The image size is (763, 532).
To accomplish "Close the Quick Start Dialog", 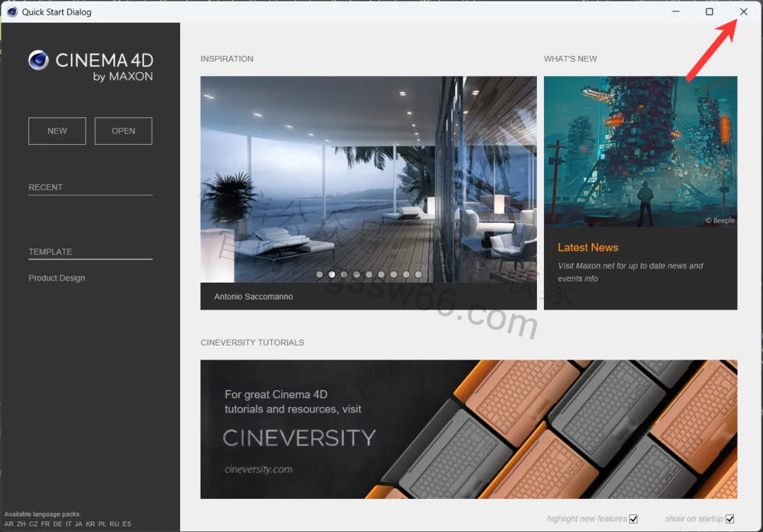I will click(x=743, y=11).
